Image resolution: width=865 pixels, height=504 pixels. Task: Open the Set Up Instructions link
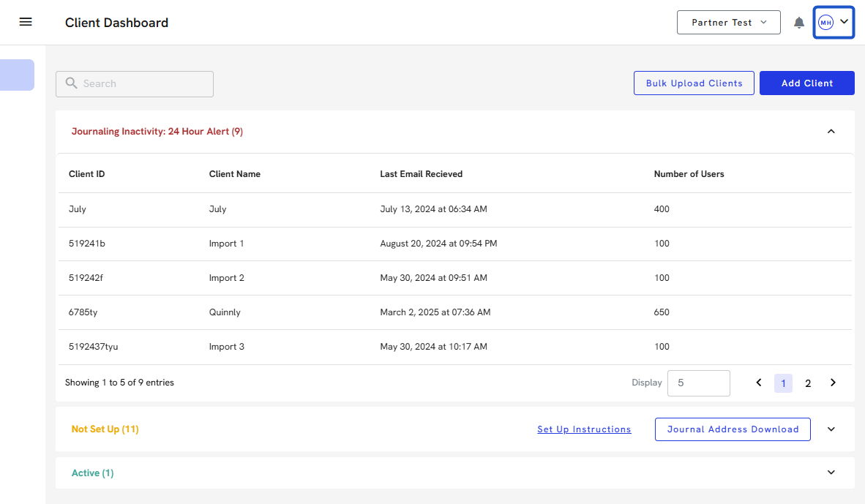click(x=584, y=429)
